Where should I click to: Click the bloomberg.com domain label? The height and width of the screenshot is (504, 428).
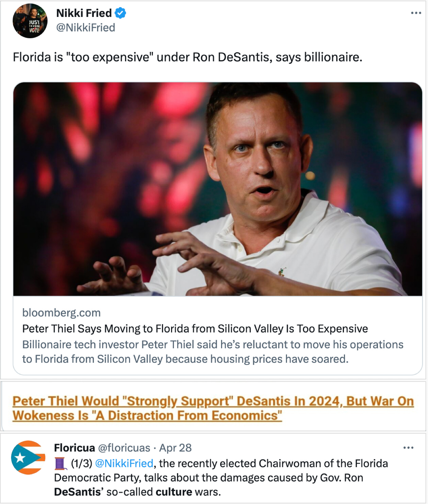point(61,313)
